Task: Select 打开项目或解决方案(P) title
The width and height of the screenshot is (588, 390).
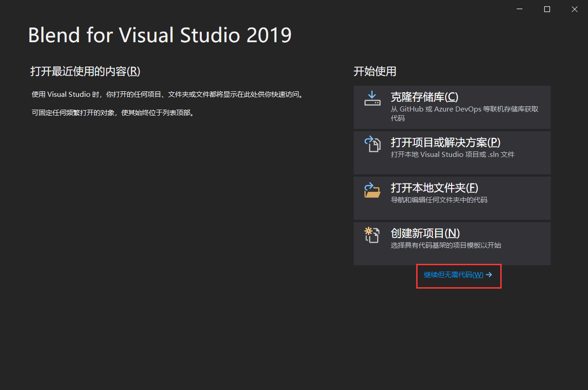Action: click(x=446, y=142)
